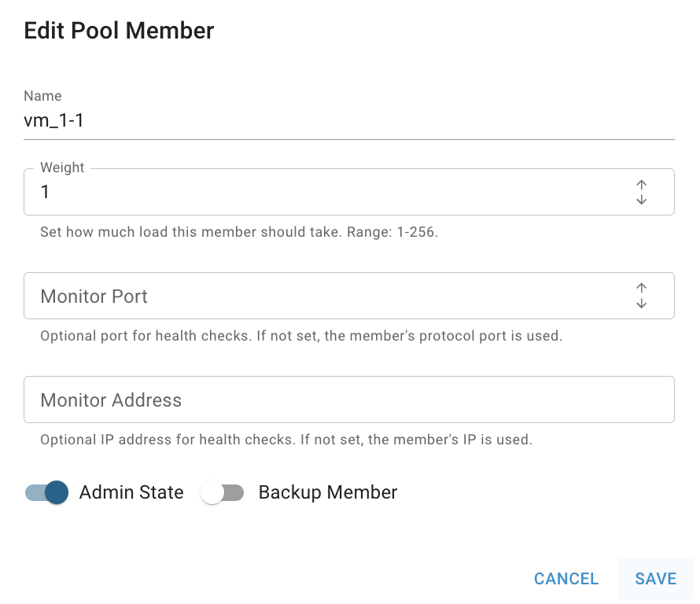Decrement Monitor Port with down arrow

click(x=642, y=304)
